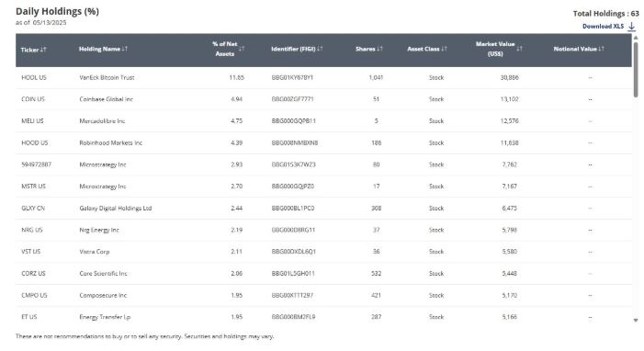Click the Shares column header text

(x=366, y=49)
